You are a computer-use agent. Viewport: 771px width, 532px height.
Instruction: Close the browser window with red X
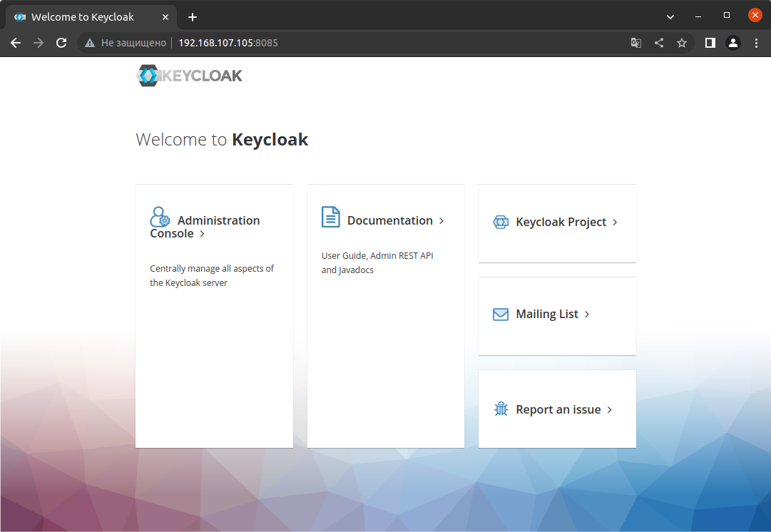pos(755,15)
